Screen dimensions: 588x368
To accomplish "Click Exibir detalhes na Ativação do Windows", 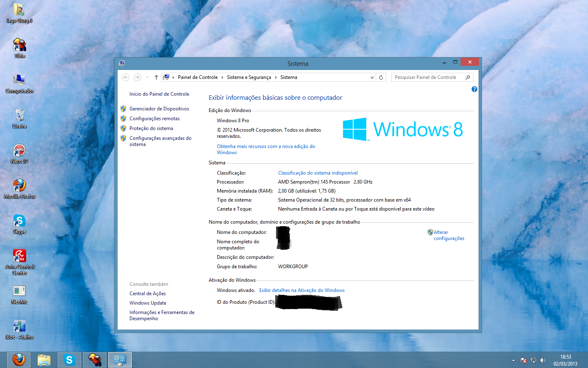I will coord(302,290).
